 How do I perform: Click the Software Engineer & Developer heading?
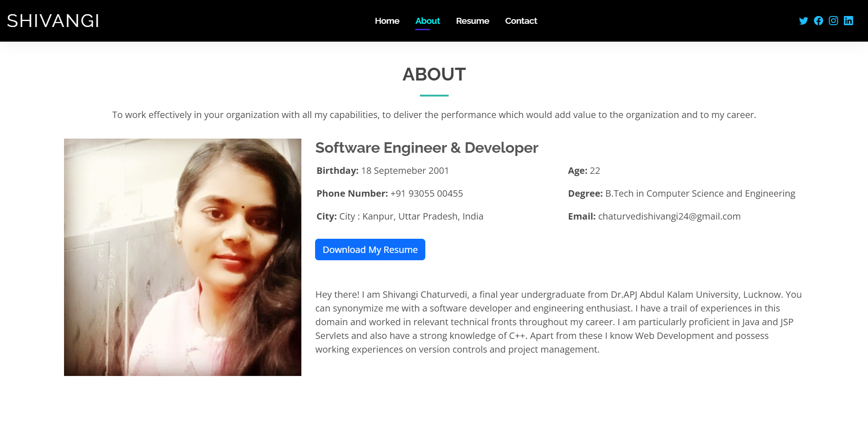point(427,148)
